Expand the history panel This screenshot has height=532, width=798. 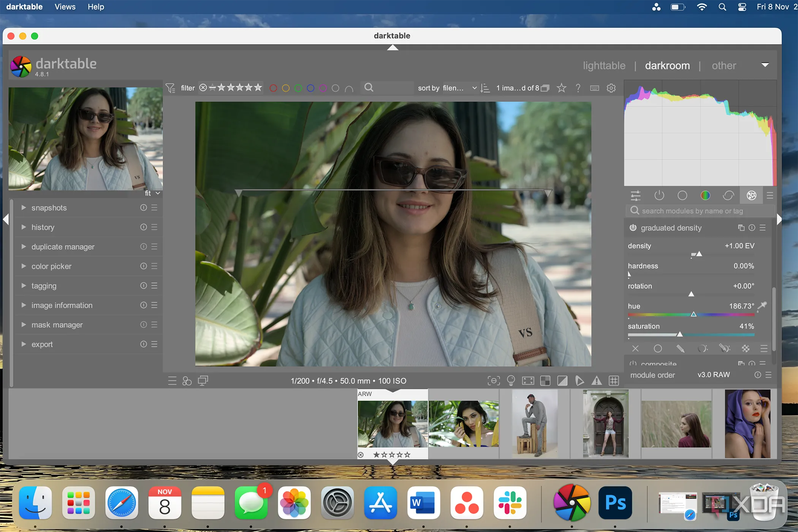[43, 227]
